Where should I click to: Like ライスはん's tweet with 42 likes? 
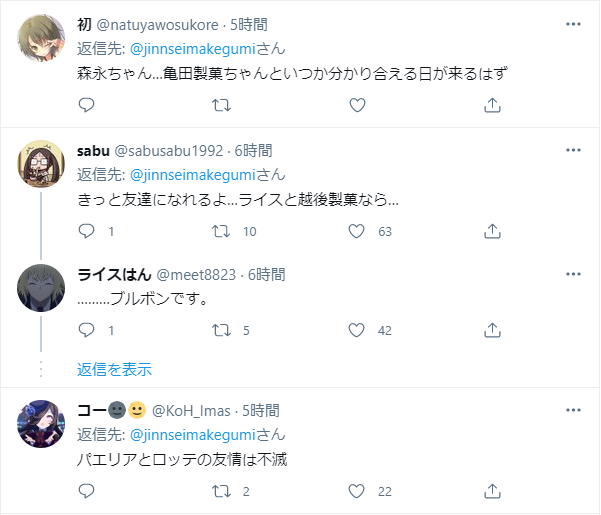click(x=356, y=330)
